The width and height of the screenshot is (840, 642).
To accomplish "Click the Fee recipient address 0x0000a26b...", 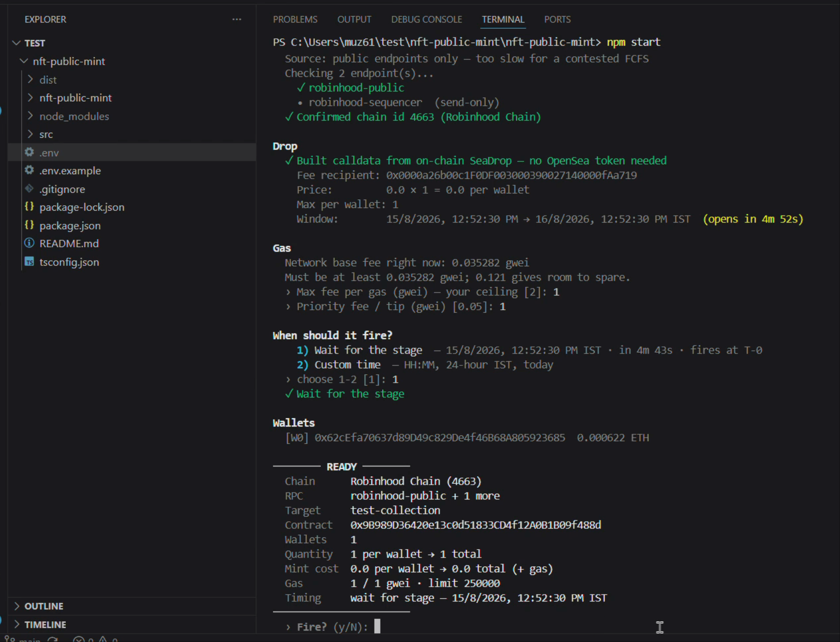I will coord(511,175).
